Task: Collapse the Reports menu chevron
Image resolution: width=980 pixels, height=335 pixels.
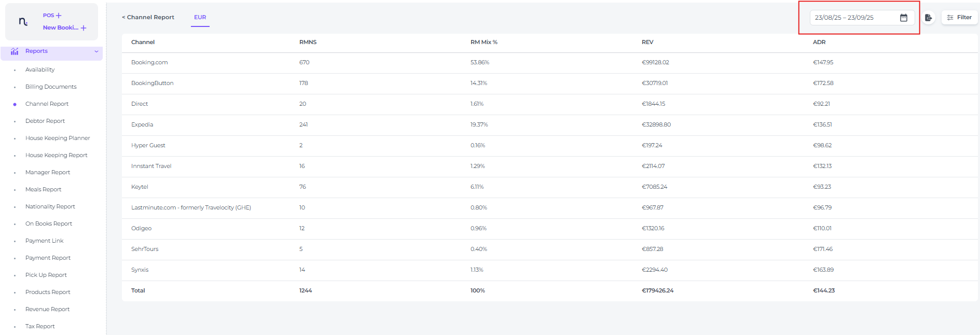Action: (x=96, y=51)
